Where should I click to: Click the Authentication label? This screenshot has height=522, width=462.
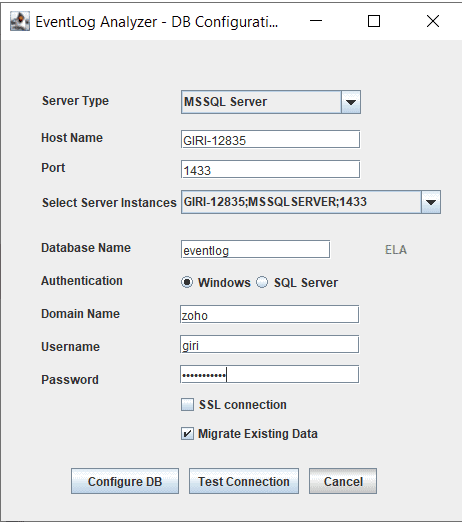tap(82, 281)
